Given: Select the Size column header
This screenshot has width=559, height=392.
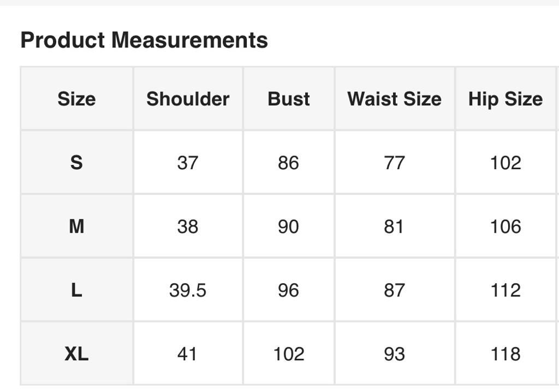Looking at the screenshot, I should (x=76, y=99).
